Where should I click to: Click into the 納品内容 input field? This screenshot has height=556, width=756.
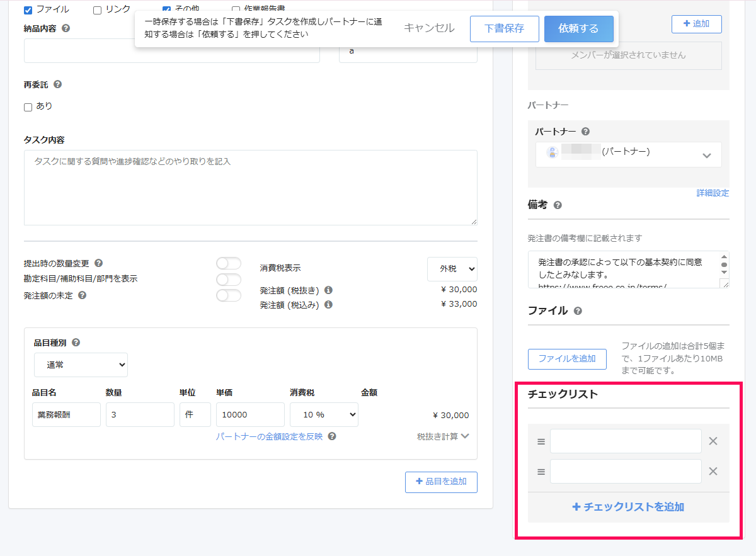[172, 51]
